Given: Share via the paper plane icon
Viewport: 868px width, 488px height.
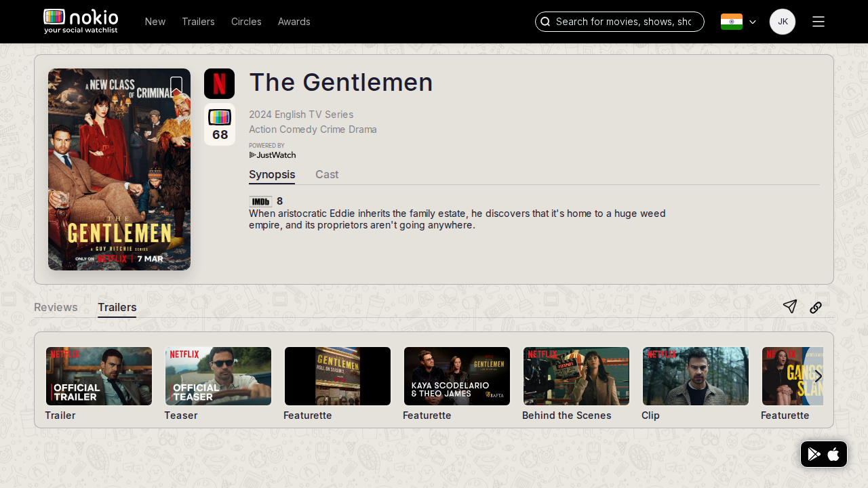Looking at the screenshot, I should coord(789,307).
